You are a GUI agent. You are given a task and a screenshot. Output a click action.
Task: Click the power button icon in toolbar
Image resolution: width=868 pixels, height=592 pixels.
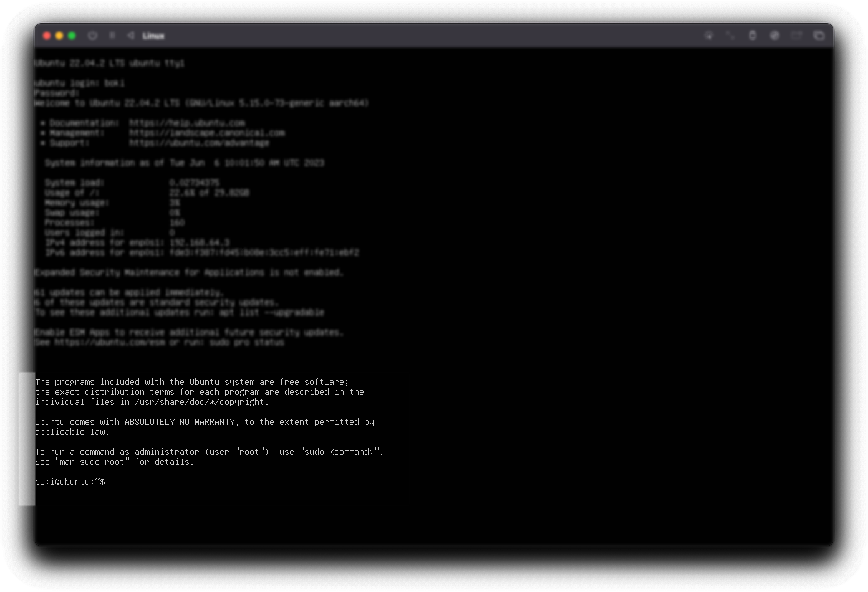[x=93, y=36]
